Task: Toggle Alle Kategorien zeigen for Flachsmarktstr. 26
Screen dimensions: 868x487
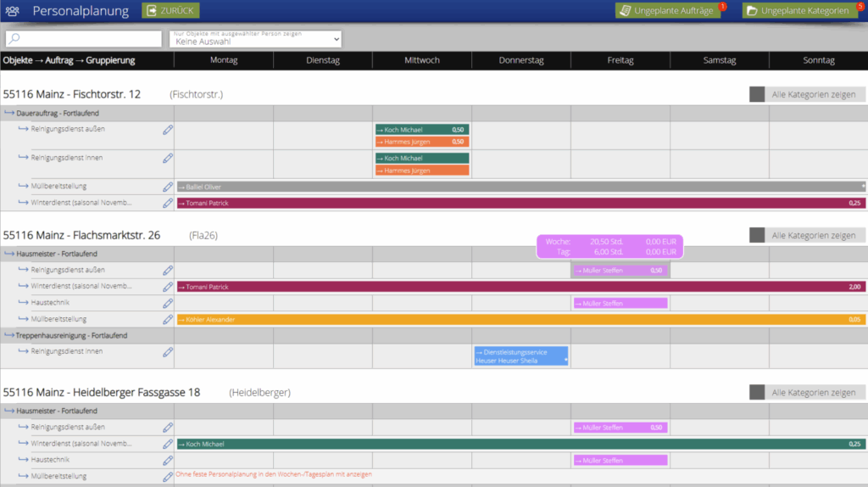Action: [757, 235]
